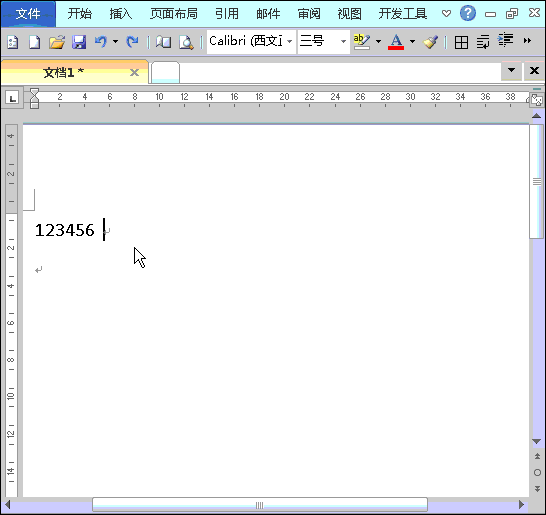The height and width of the screenshot is (515, 546).
Task: Save the document with the floppy disk icon
Action: point(79,42)
